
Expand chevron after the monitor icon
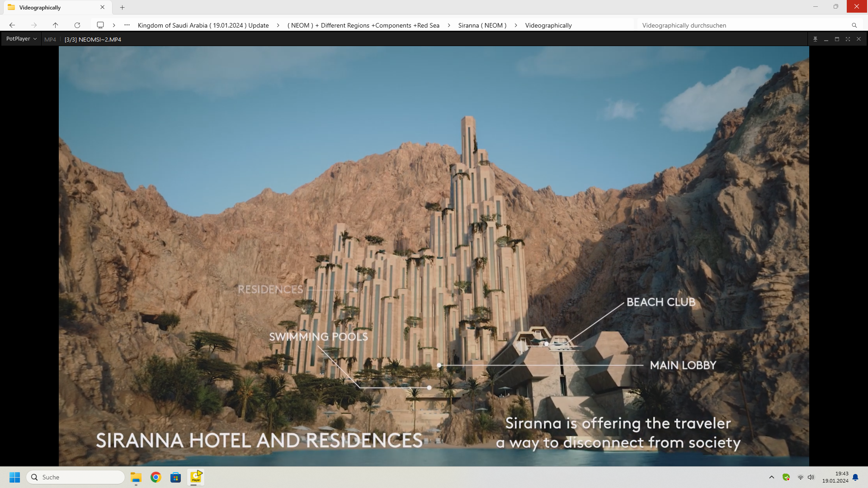pos(114,25)
